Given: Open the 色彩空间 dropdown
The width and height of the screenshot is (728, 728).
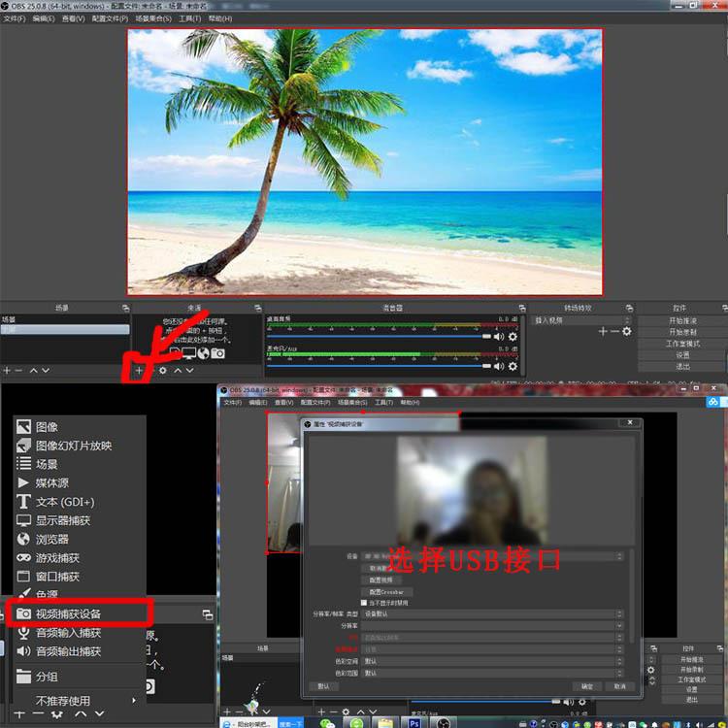Looking at the screenshot, I should [x=492, y=661].
